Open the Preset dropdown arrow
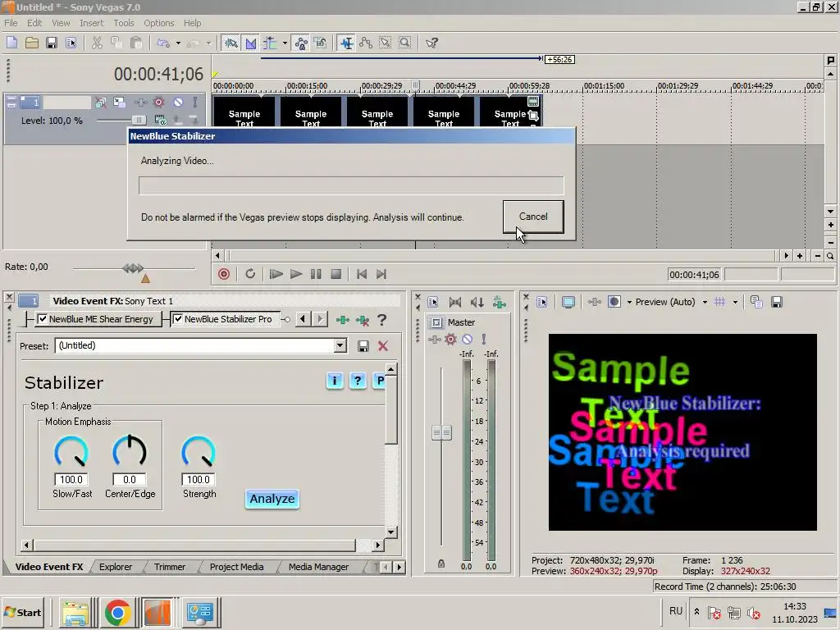This screenshot has height=630, width=840. pos(340,345)
